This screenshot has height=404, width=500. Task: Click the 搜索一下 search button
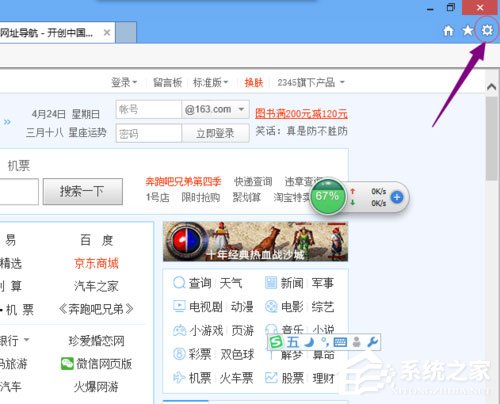(x=83, y=191)
